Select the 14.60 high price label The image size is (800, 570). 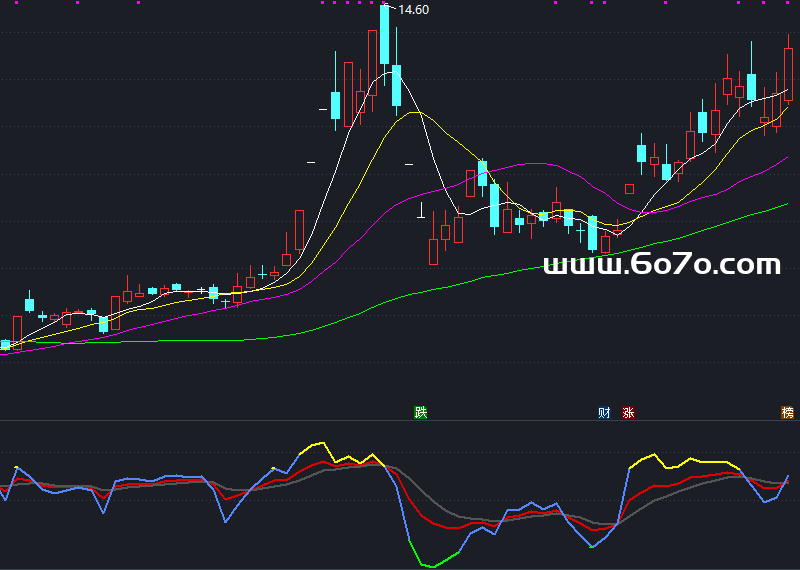click(413, 10)
